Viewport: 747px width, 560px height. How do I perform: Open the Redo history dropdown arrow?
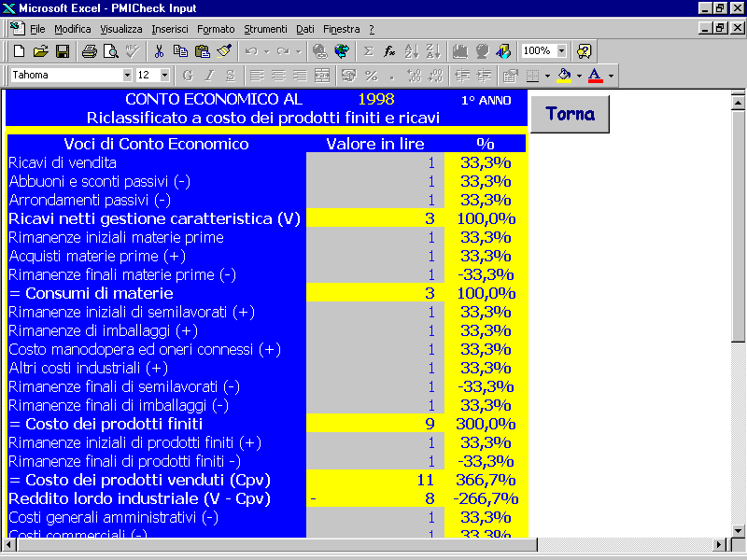(298, 51)
